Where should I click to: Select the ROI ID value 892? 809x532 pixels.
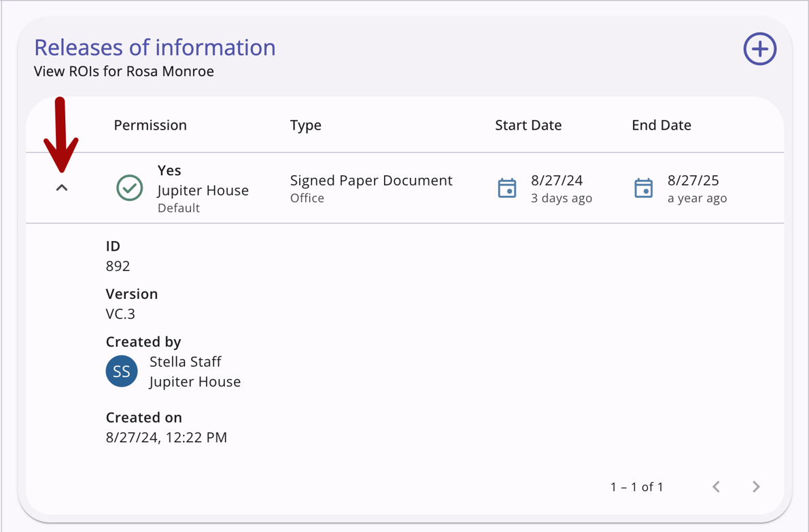[118, 266]
